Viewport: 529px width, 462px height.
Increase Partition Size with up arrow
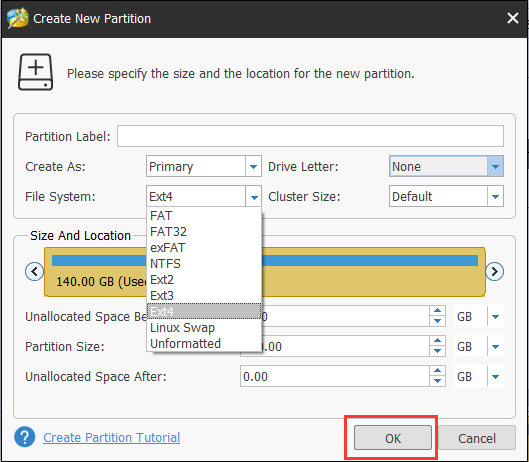(438, 341)
